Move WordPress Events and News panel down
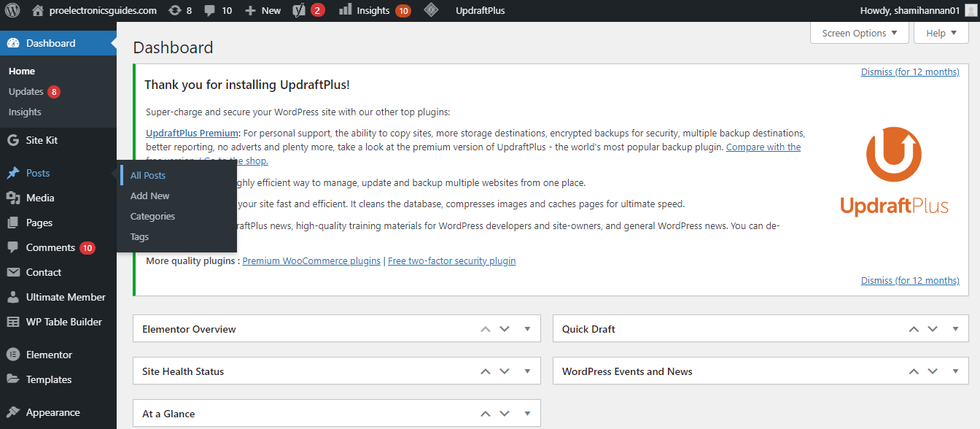The image size is (980, 429). point(933,371)
